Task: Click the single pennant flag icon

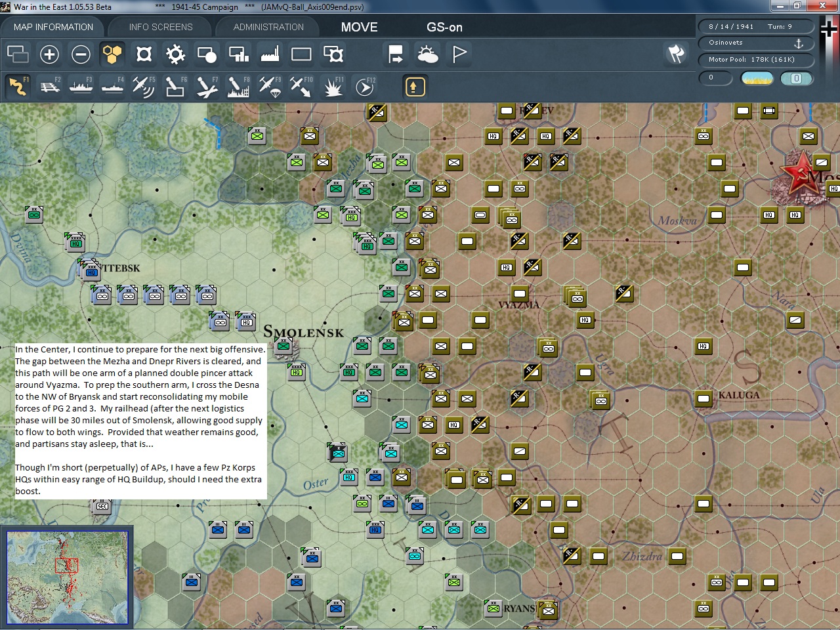Action: (459, 54)
